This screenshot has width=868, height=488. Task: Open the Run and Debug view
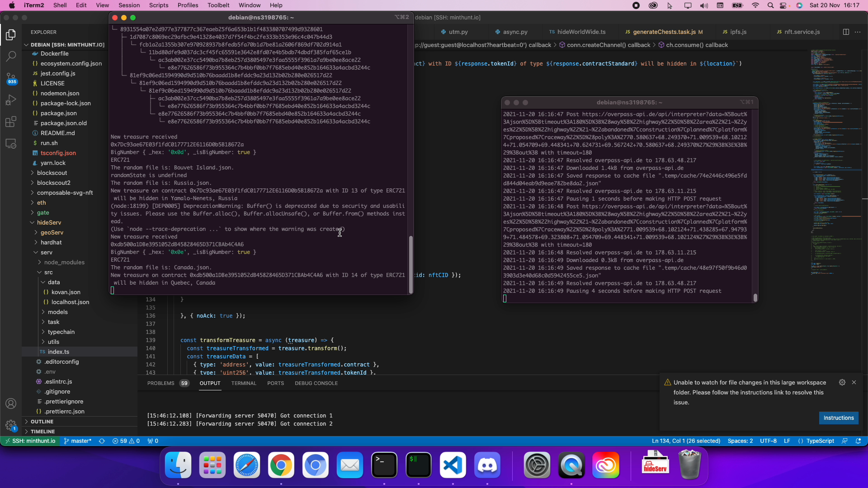coord(11,100)
